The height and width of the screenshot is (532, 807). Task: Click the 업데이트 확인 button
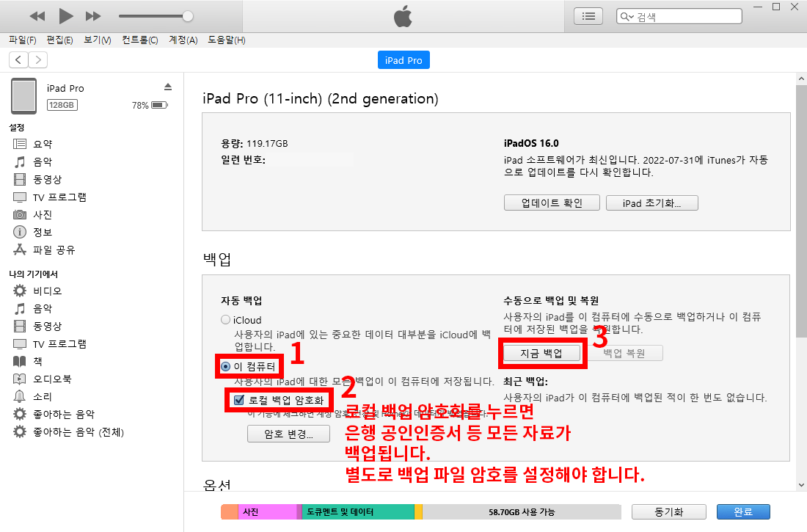552,203
